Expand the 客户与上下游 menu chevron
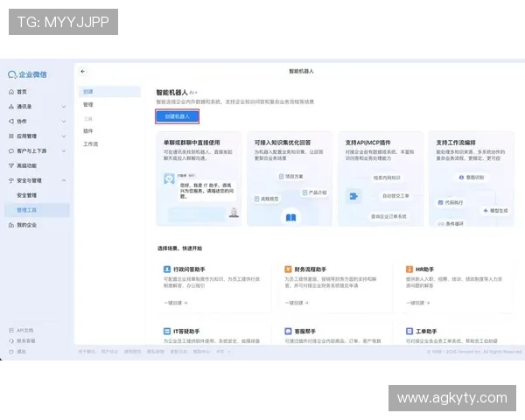The height and width of the screenshot is (420, 525). tap(64, 151)
